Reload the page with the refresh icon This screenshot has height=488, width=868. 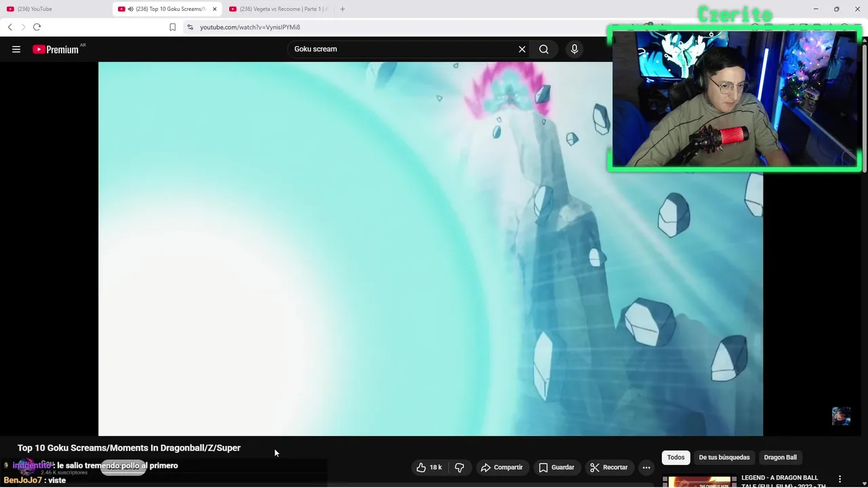(x=37, y=27)
